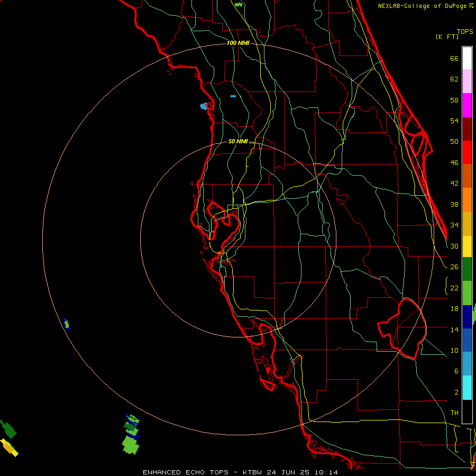
Task: Click the light blue echo on the coastline
Action: pos(204,106)
